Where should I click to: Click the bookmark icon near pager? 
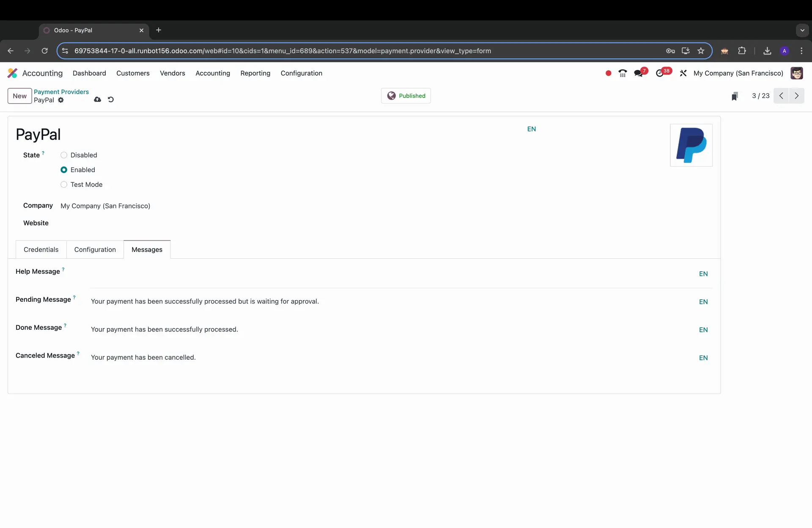[x=735, y=96]
